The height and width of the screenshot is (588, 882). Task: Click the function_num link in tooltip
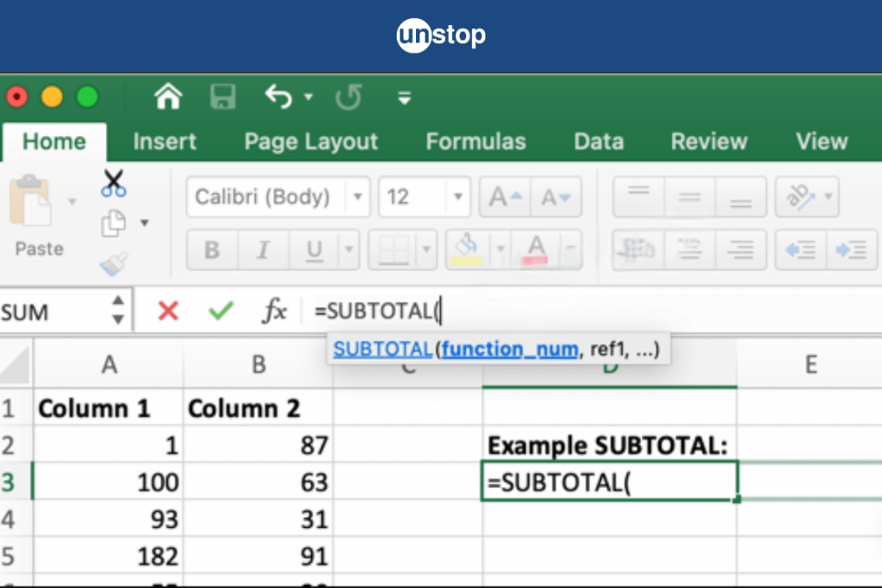(510, 349)
